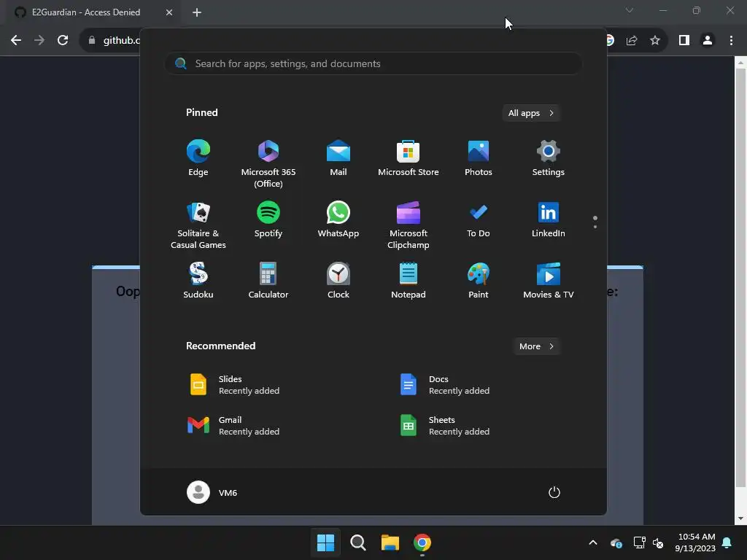
Task: Open Chrome profile menu
Action: 708,41
